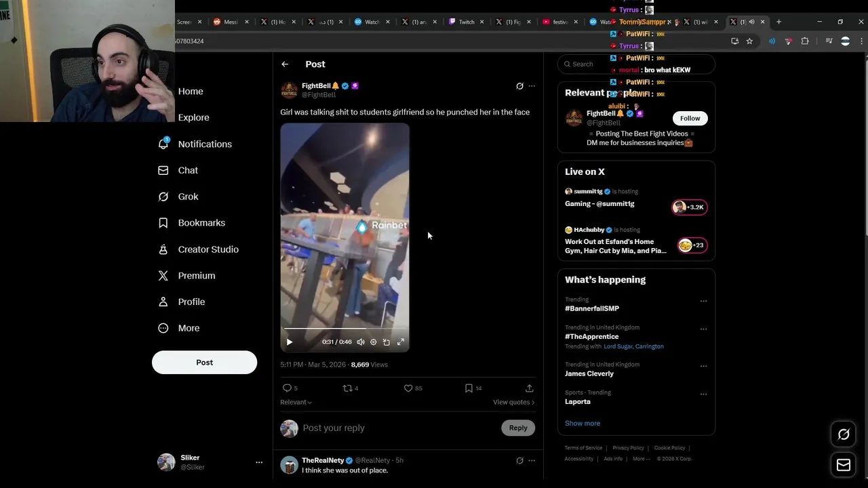Click the back arrow beside Post
Viewport: 868px width, 488px height.
(285, 64)
